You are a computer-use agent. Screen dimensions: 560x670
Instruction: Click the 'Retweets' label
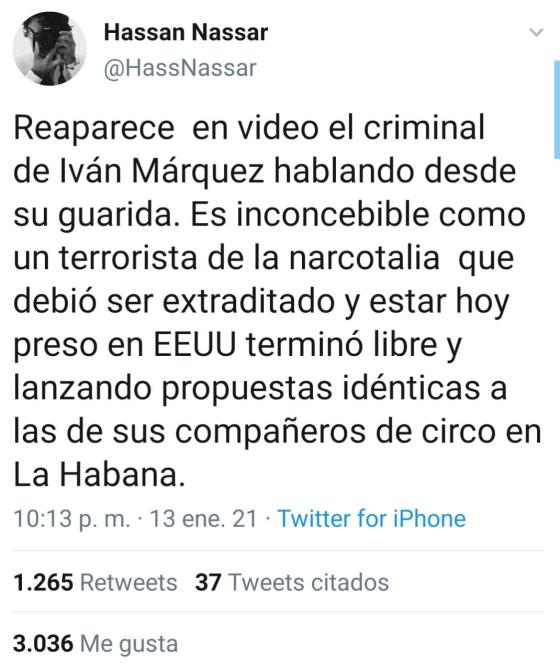pos(129,582)
